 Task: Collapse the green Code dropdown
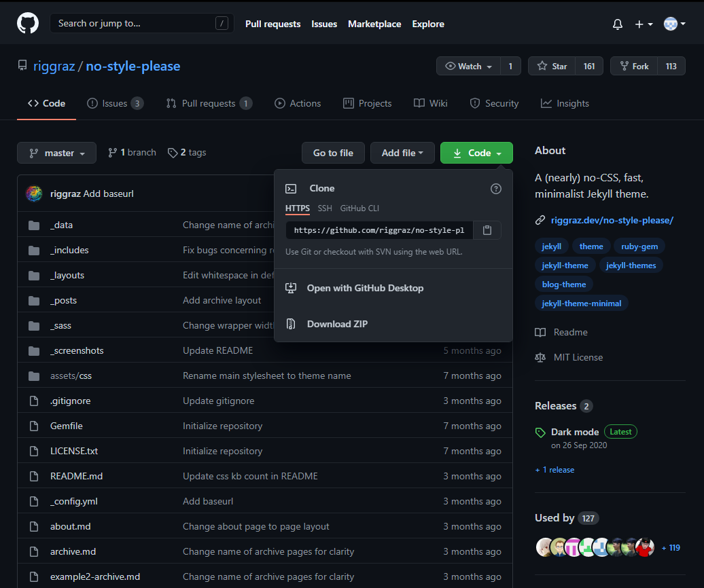pyautogui.click(x=476, y=153)
